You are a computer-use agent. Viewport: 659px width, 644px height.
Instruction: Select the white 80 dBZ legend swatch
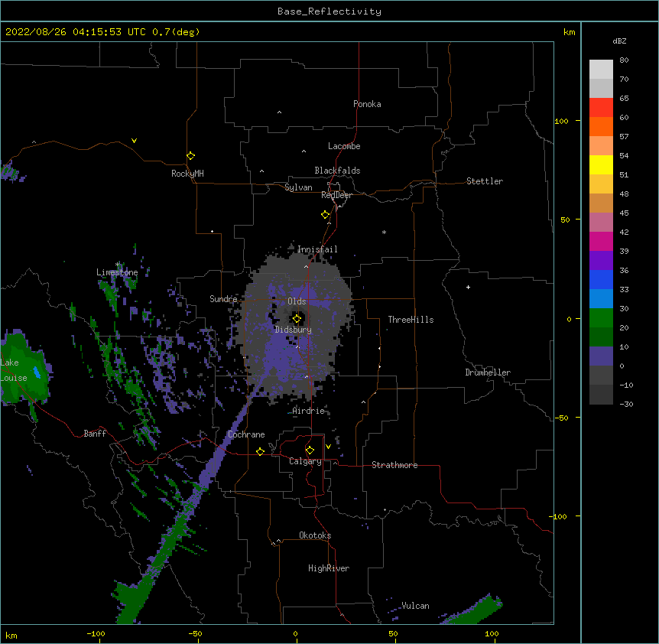point(601,69)
